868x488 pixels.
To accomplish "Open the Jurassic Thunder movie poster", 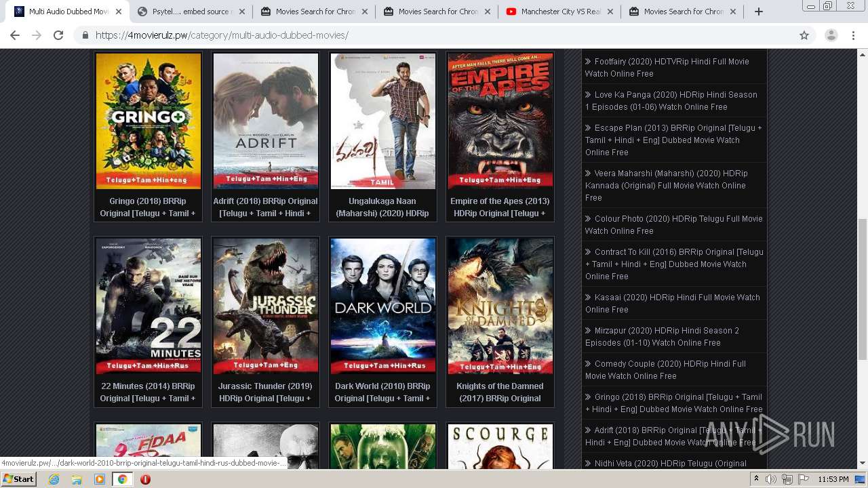I will click(266, 306).
